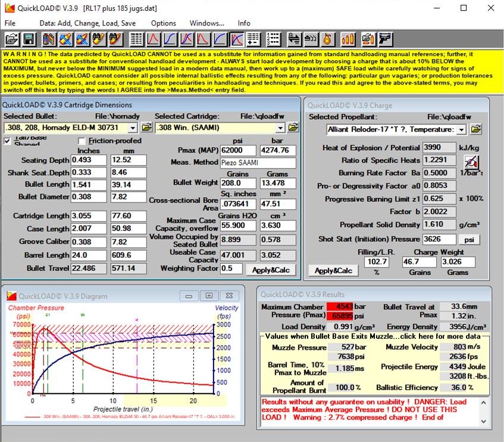504x442 pixels.
Task: Click the open file folder toolbar icon
Action: [x=12, y=39]
